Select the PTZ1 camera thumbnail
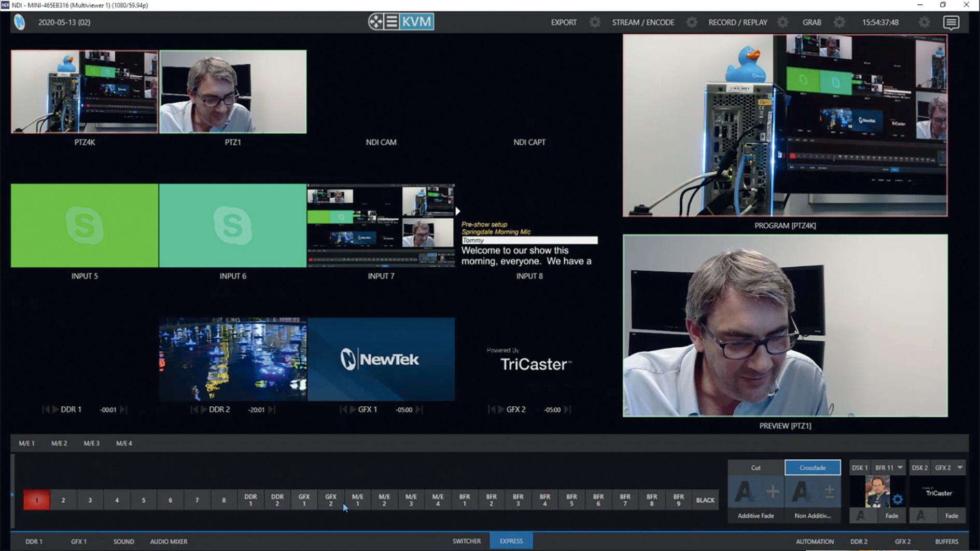 (x=233, y=92)
